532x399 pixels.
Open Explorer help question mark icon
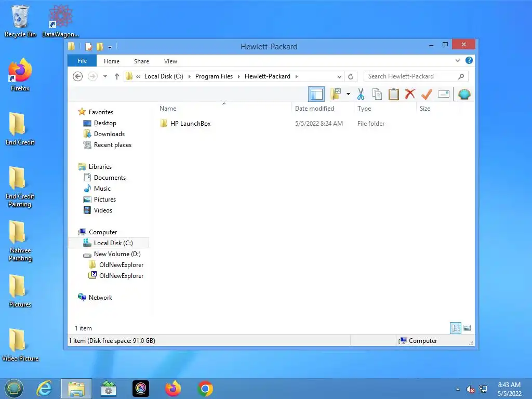tap(469, 60)
